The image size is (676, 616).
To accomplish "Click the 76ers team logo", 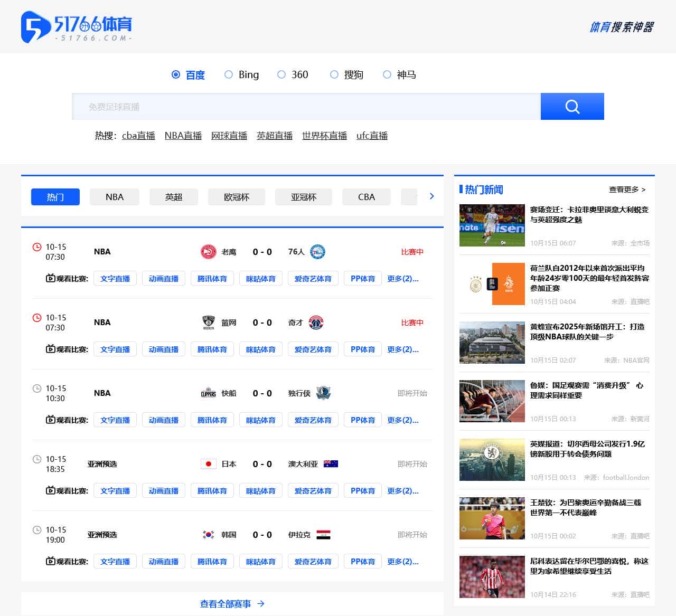I will (x=317, y=252).
